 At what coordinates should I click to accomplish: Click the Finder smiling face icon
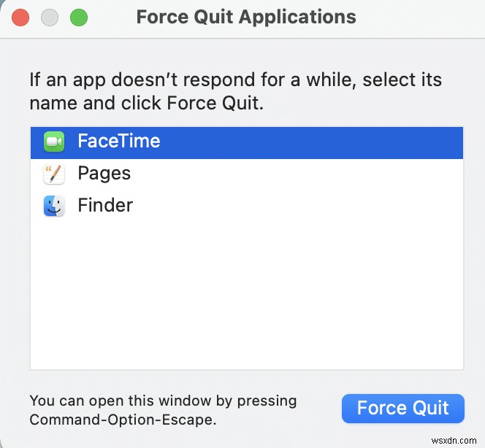(x=54, y=206)
